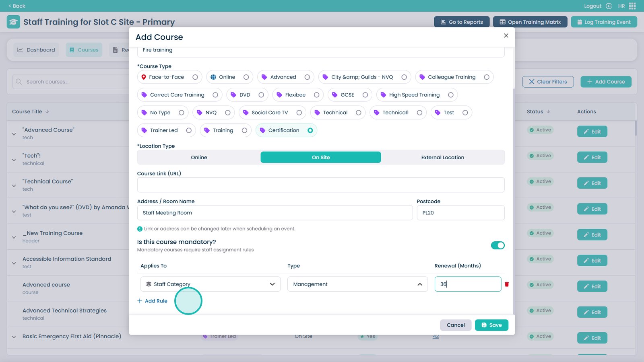Click the graduation cap Staff Training logo
The height and width of the screenshot is (362, 644).
coord(13,22)
